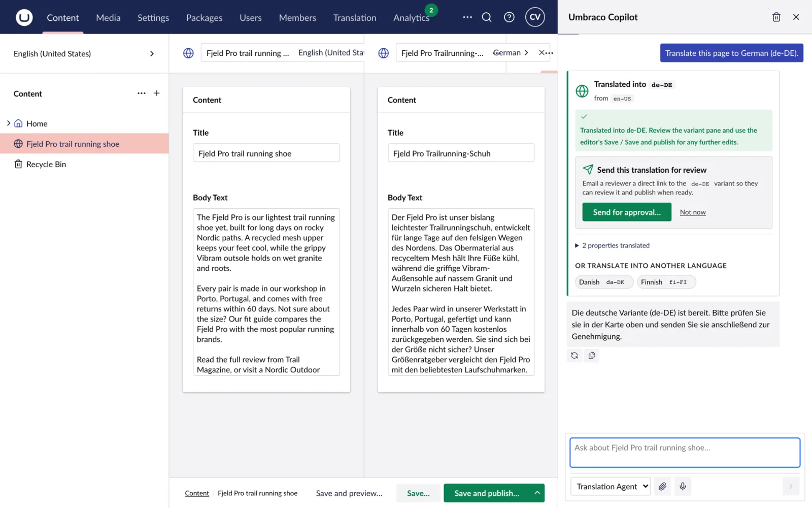Image resolution: width=812 pixels, height=508 pixels.
Task: Open the Translation Agent dropdown
Action: (611, 486)
